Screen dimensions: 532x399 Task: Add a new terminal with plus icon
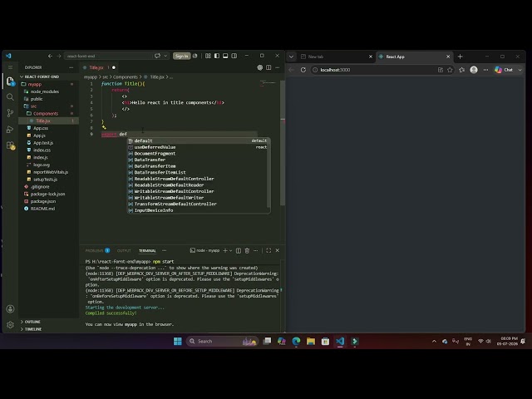[x=225, y=250]
